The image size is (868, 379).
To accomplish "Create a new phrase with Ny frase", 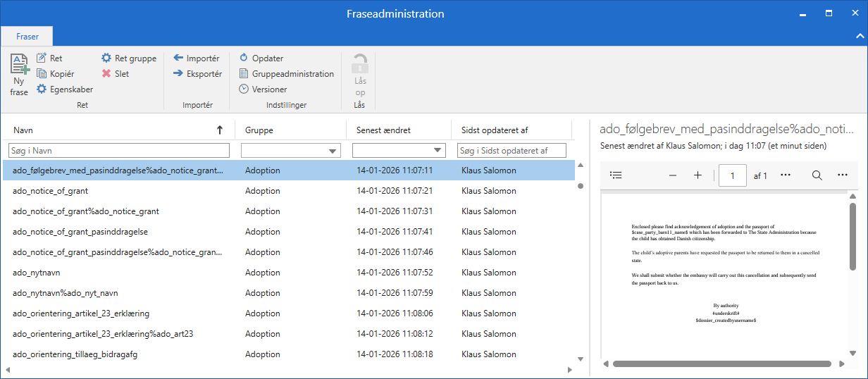I will [x=19, y=75].
